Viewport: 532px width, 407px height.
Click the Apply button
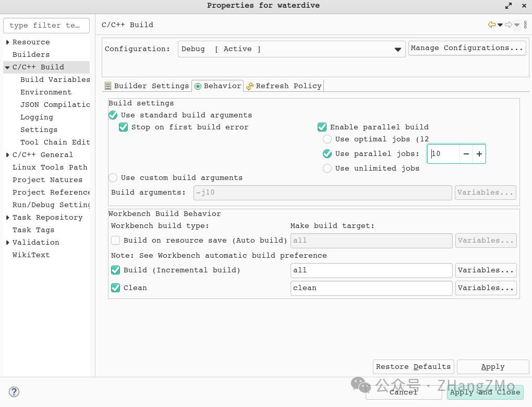click(493, 367)
